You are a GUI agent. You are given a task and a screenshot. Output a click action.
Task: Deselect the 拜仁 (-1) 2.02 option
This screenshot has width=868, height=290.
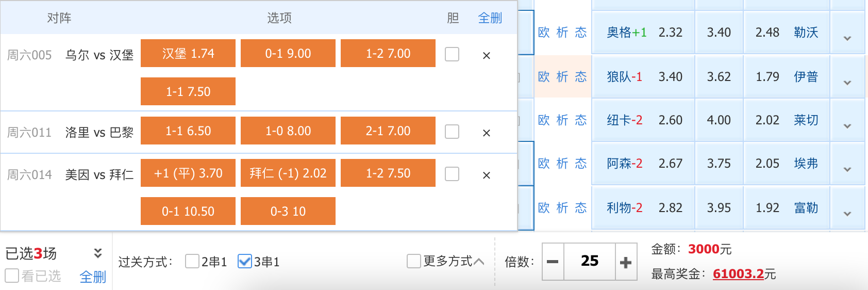tap(288, 173)
